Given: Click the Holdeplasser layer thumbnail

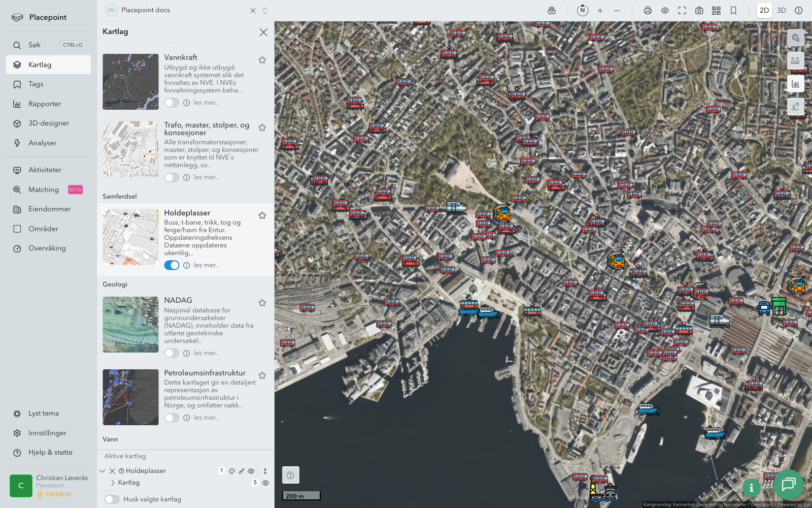Looking at the screenshot, I should tap(130, 237).
